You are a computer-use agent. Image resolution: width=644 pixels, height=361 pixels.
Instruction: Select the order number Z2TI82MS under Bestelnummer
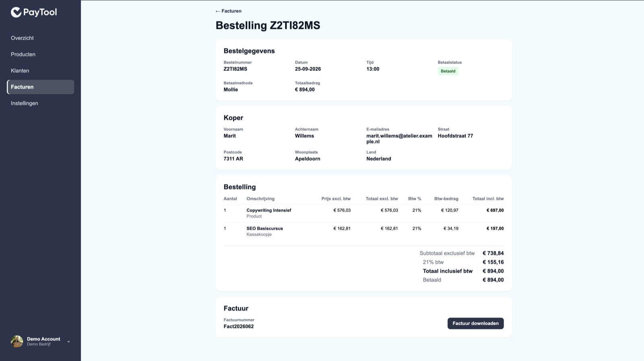(235, 69)
